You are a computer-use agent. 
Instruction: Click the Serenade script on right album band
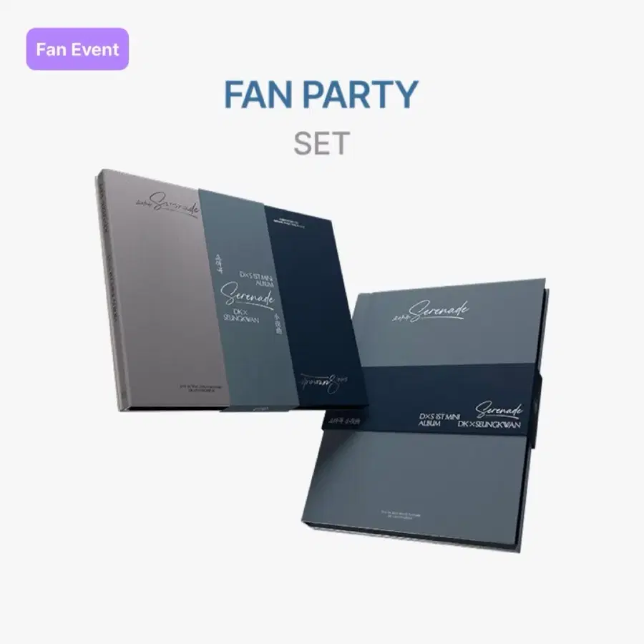499,409
